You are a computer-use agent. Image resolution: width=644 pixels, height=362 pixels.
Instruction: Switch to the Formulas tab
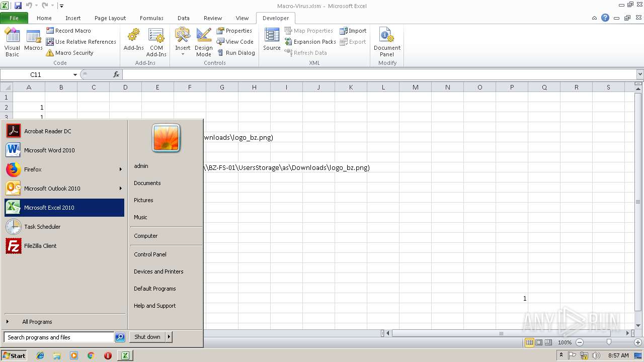coord(151,18)
